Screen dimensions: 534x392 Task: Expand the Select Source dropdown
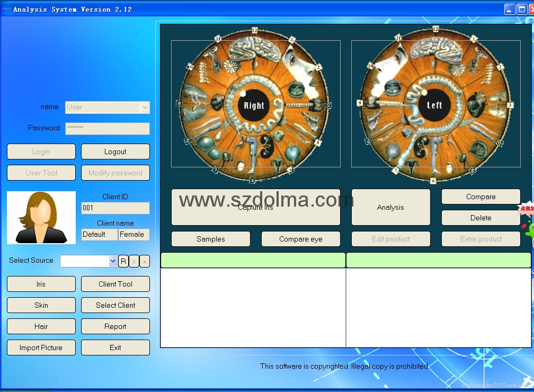tap(113, 261)
